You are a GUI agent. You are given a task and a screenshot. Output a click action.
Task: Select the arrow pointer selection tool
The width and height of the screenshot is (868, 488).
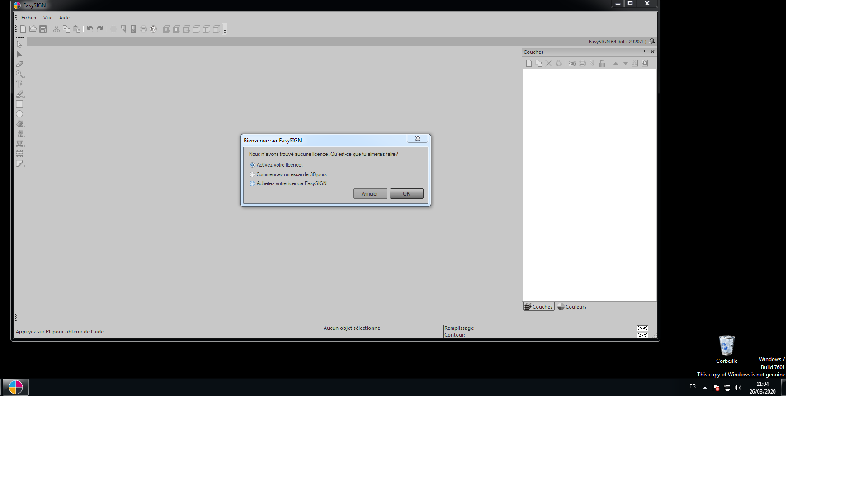19,44
